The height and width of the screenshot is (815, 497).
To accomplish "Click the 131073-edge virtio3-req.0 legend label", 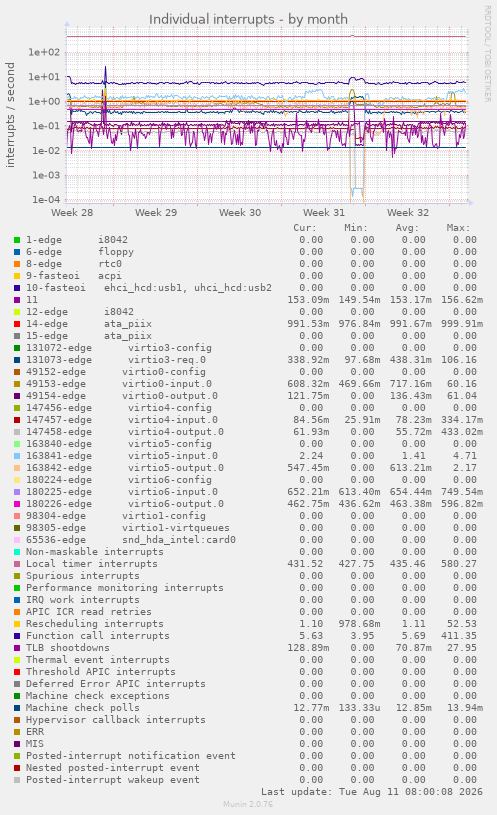I will [116, 360].
